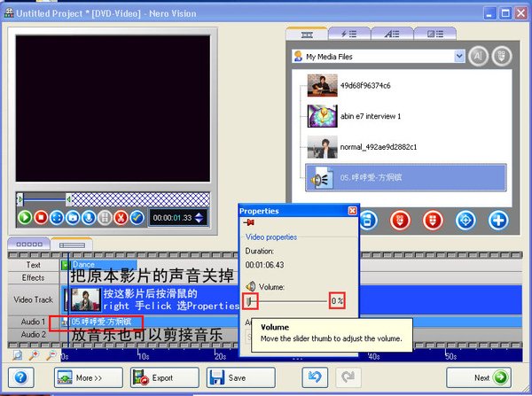Screen dimensions: 532x396
Task: Click the Save button
Action: [x=241, y=377]
